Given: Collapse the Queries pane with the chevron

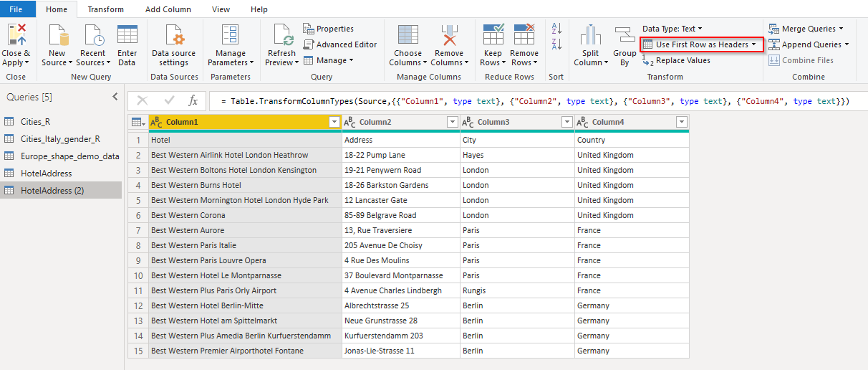Looking at the screenshot, I should 115,97.
